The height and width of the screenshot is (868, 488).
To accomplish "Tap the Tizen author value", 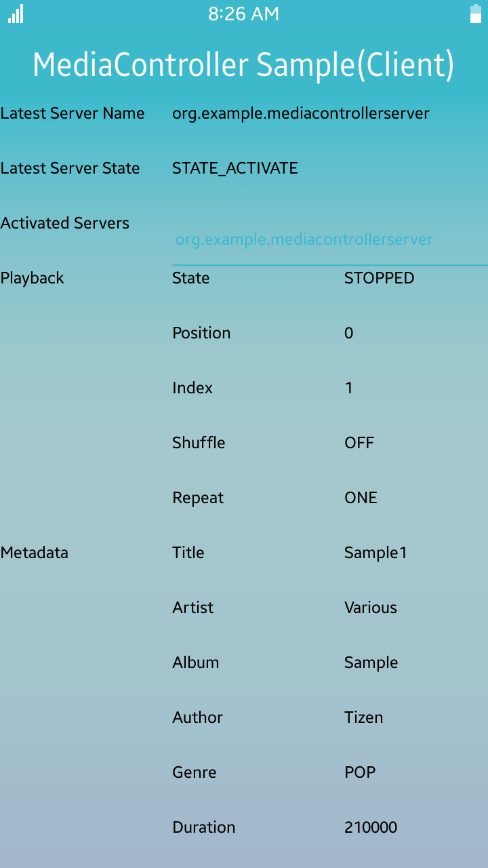I will pyautogui.click(x=363, y=717).
